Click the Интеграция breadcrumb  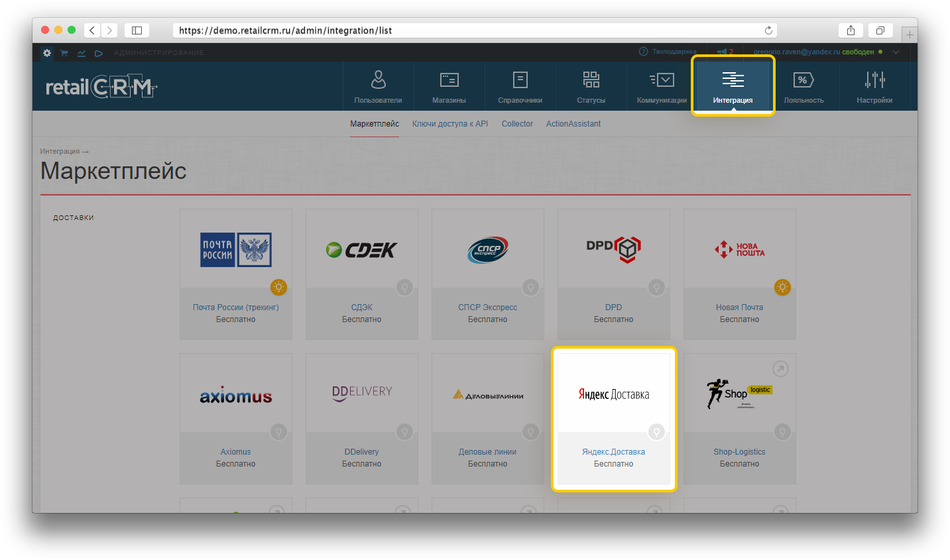tap(60, 151)
